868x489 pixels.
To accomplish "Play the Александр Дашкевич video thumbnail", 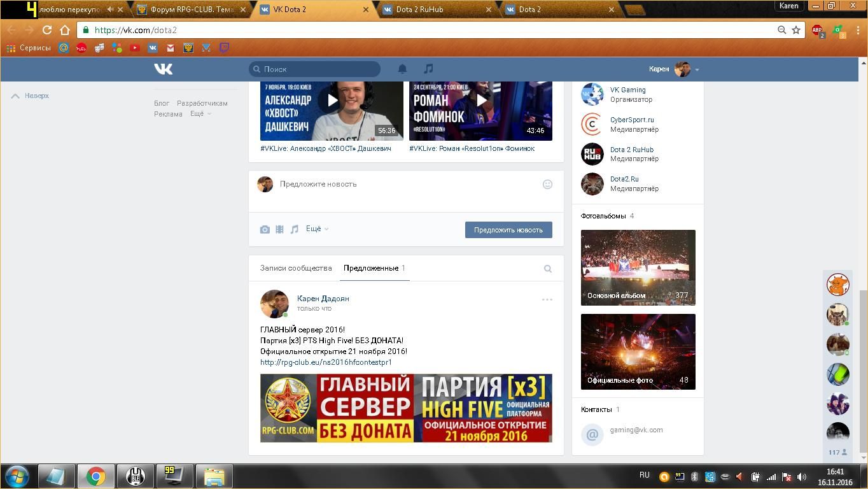I will point(332,110).
